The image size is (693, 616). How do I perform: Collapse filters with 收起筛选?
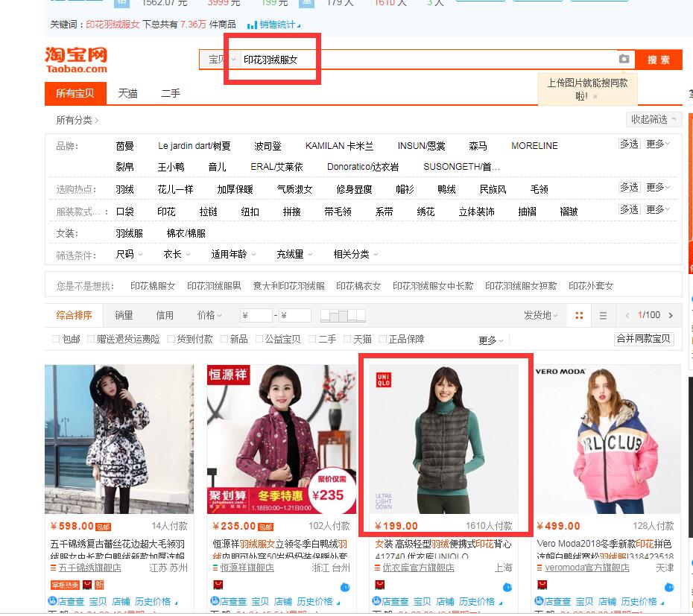pyautogui.click(x=654, y=119)
